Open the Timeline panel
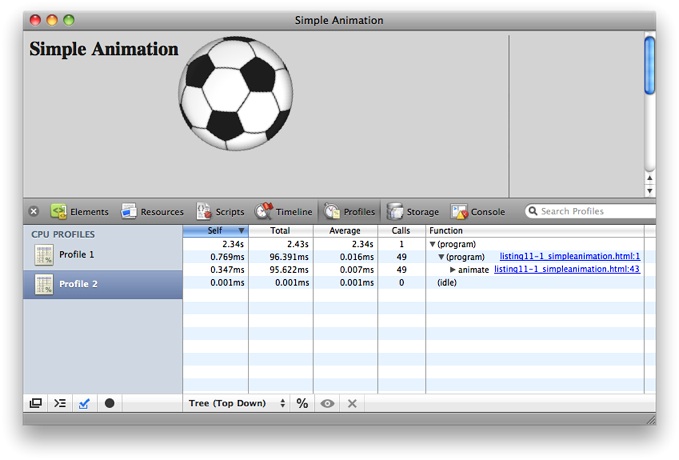This screenshot has height=460, width=679. 284,212
